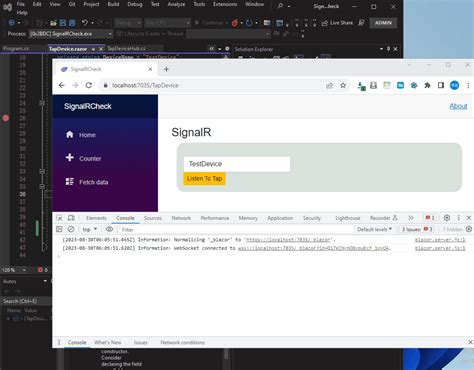
Task: Open the Lighthouse tab
Action: pyautogui.click(x=348, y=218)
